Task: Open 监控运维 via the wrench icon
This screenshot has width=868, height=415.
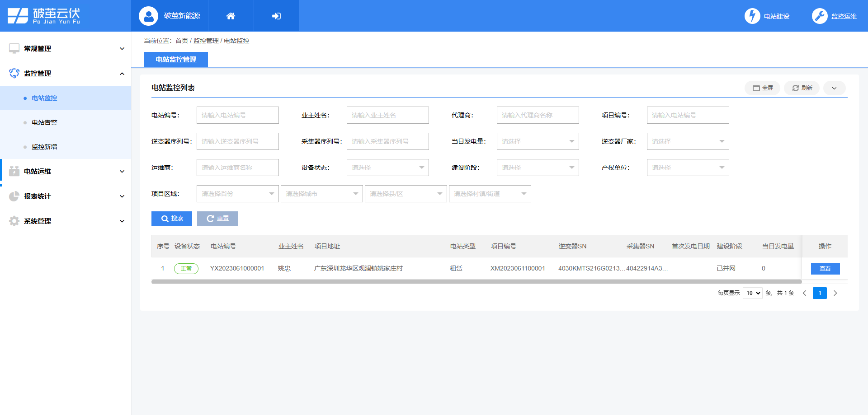Action: pos(820,15)
